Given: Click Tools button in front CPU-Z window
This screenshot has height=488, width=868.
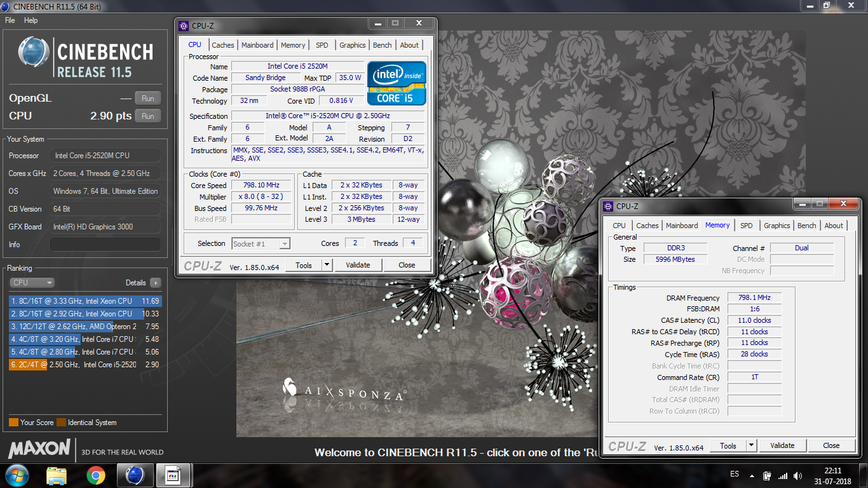Looking at the screenshot, I should [304, 265].
